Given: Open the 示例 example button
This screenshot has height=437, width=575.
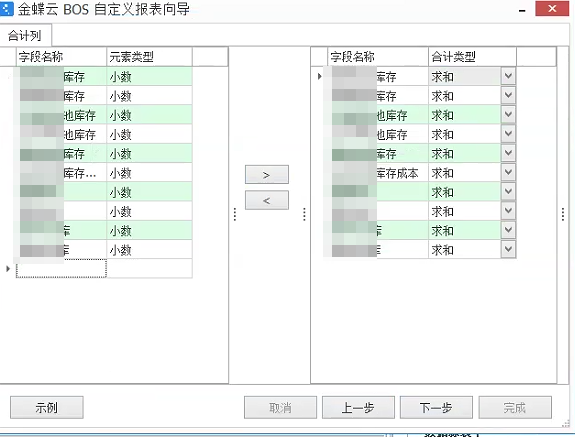Looking at the screenshot, I should pos(47,407).
